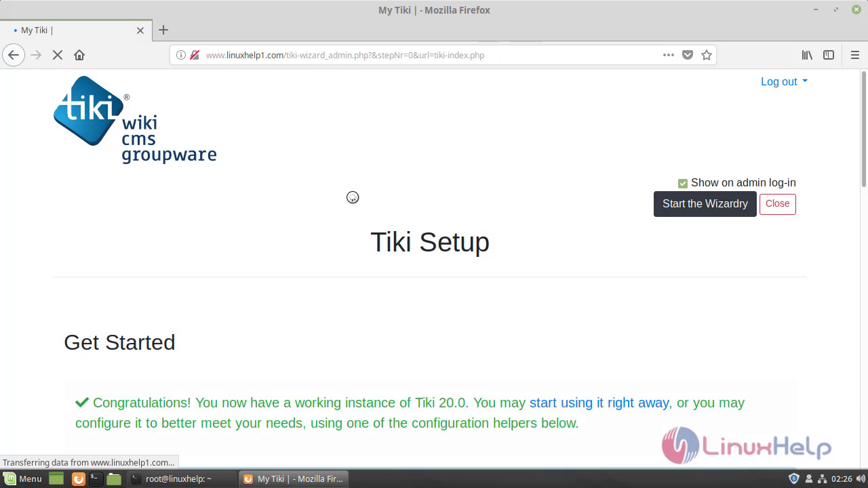
Task: Open page actions three-dot menu
Action: point(669,55)
